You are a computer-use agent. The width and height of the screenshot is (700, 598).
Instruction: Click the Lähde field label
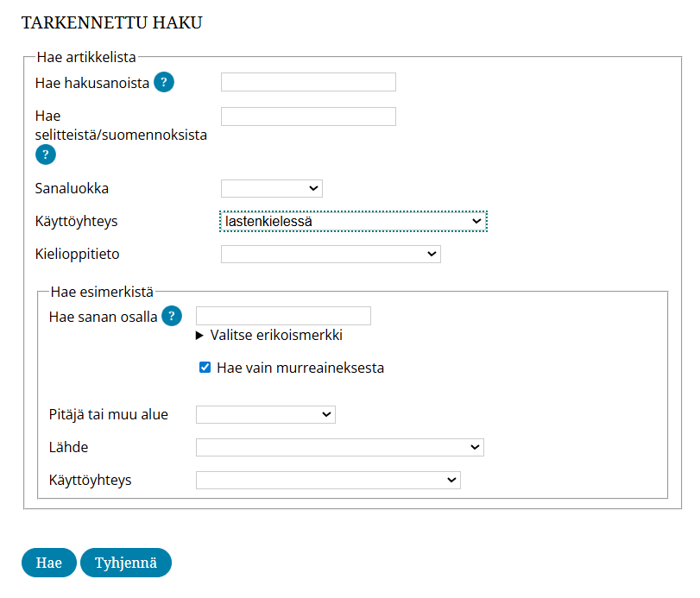click(69, 447)
